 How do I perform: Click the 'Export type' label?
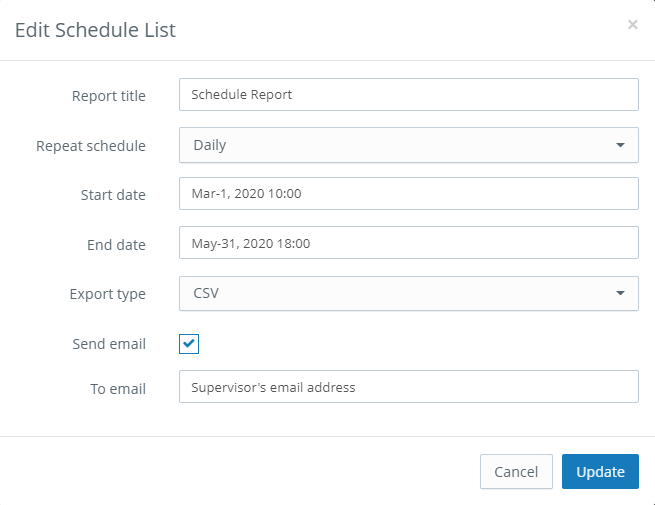[107, 294]
